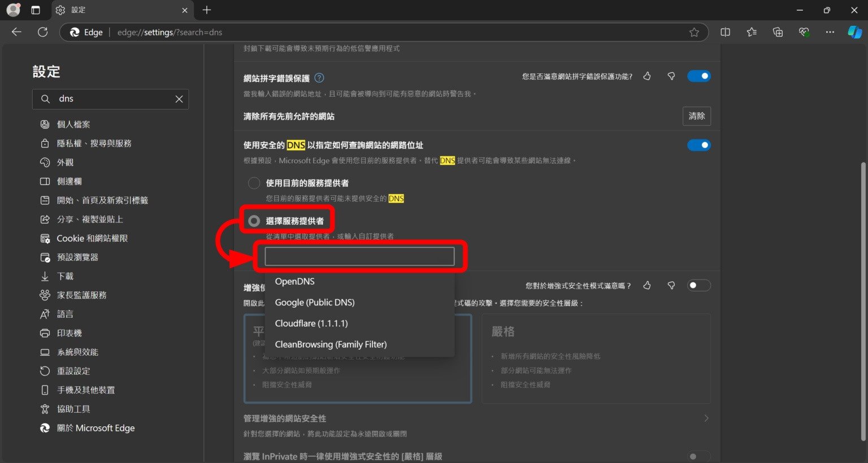Select 選擇服務提供者 radio button
The image size is (868, 463).
pyautogui.click(x=254, y=221)
